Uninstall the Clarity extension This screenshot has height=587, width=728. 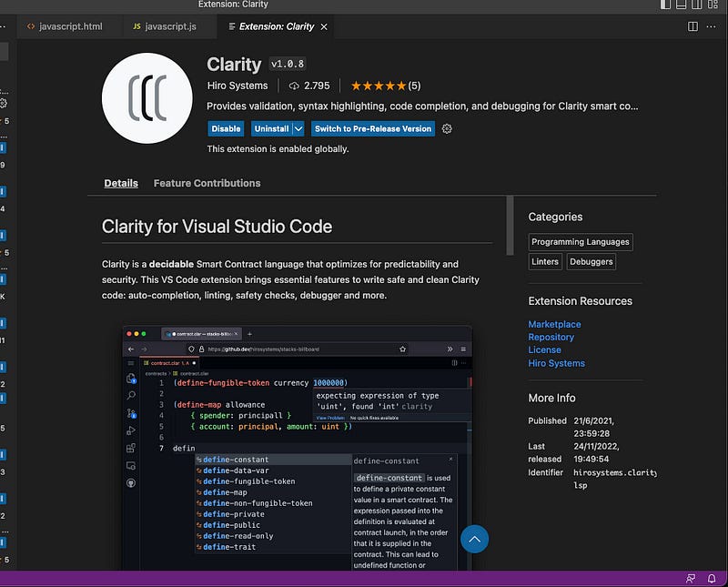[271, 128]
